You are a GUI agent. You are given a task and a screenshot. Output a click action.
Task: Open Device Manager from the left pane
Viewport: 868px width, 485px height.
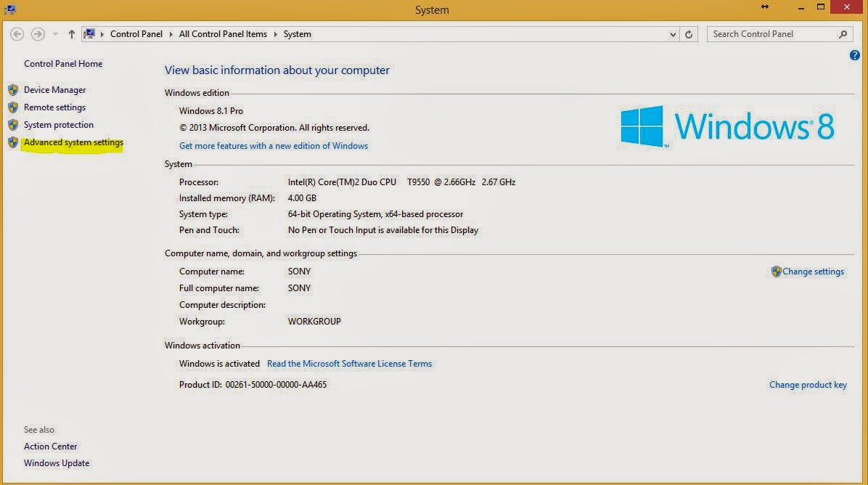[x=54, y=89]
